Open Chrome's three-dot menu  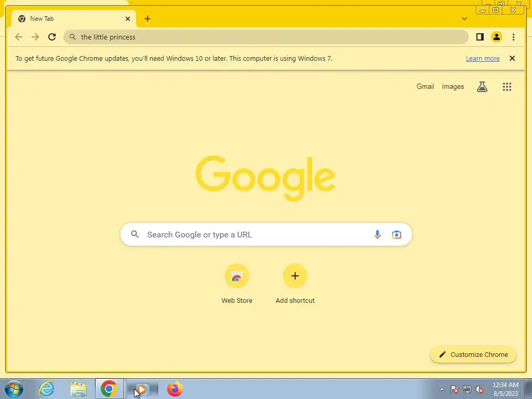513,37
